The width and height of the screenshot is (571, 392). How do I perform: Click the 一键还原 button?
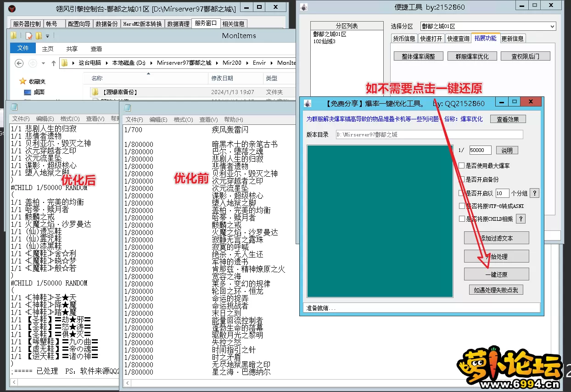point(496,274)
